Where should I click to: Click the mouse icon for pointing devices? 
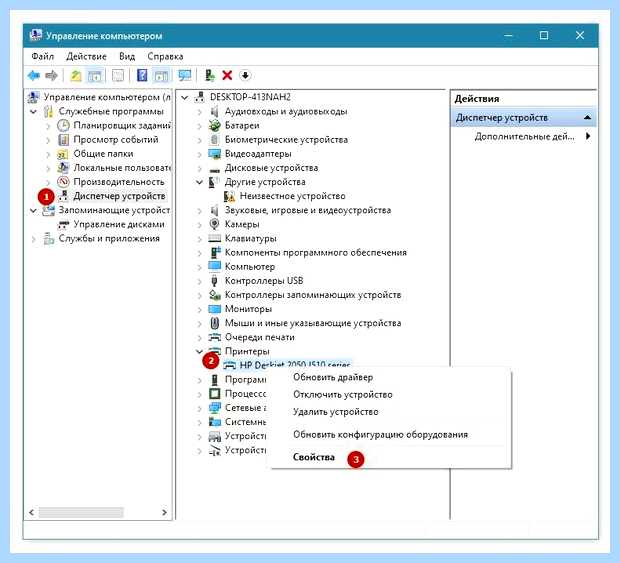coord(214,323)
